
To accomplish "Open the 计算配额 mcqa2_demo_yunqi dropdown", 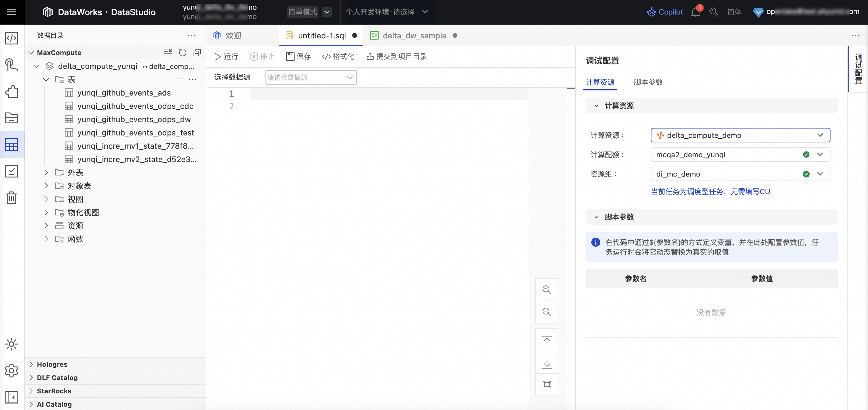I will [x=740, y=155].
